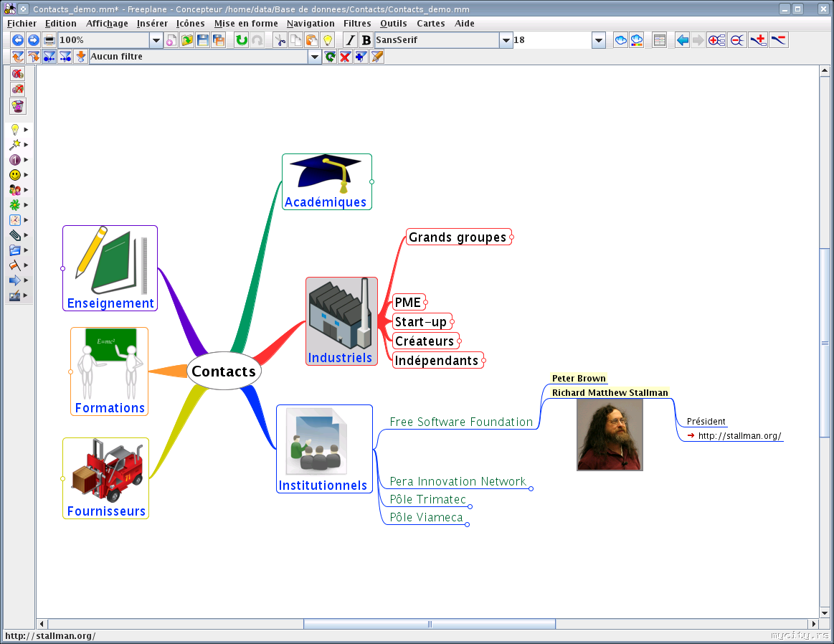Expand the people icon group
Image resolution: width=834 pixels, height=644 pixels.
coord(19,190)
